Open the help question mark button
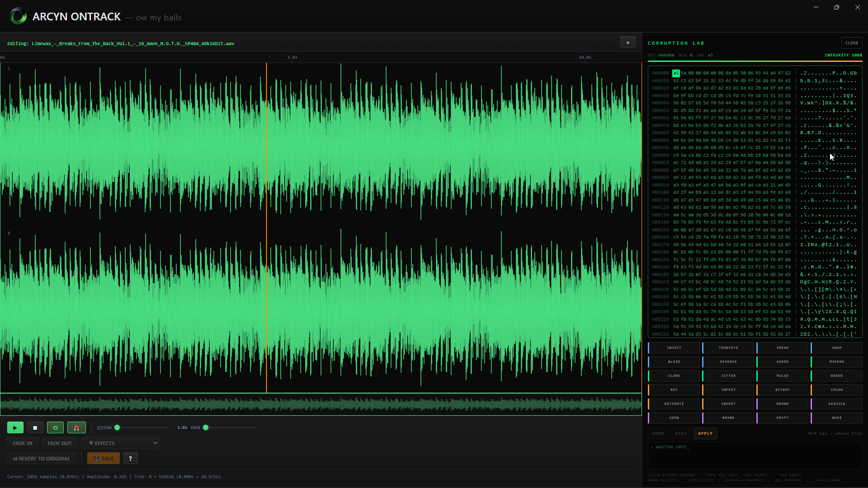Viewport: 868px width, 488px height. pos(131,458)
